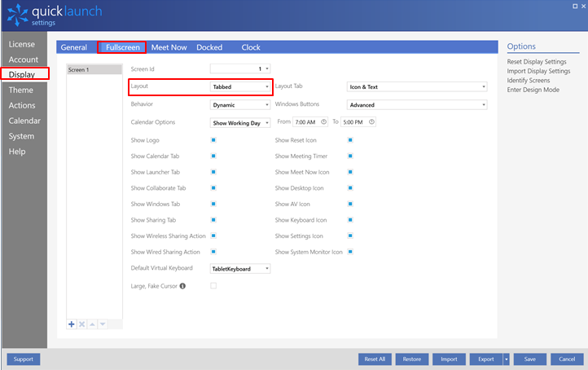Select Screen 1 in screen list

click(94, 69)
